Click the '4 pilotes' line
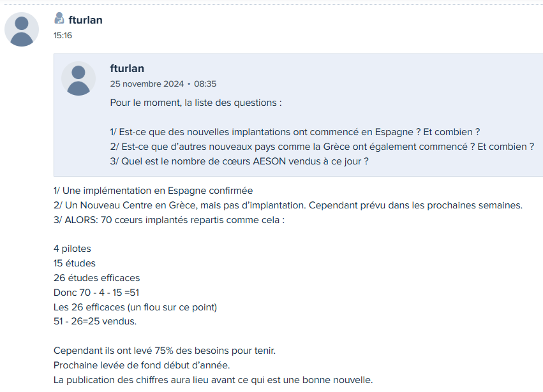 tap(72, 249)
